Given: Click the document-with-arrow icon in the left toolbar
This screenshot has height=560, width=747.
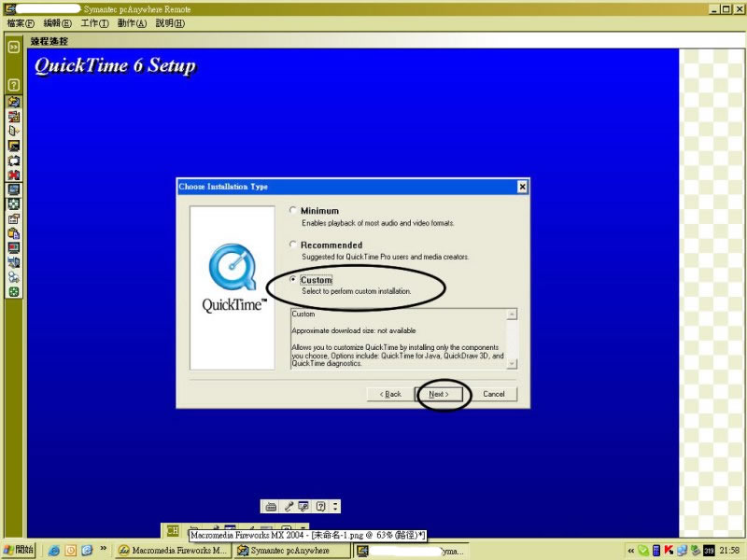Looking at the screenshot, I should point(14,131).
